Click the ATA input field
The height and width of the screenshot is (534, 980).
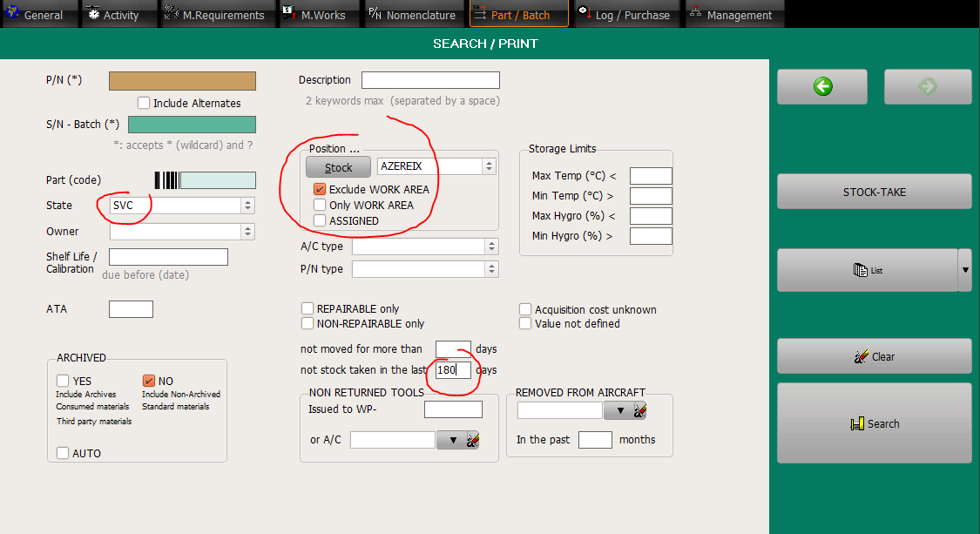click(131, 309)
